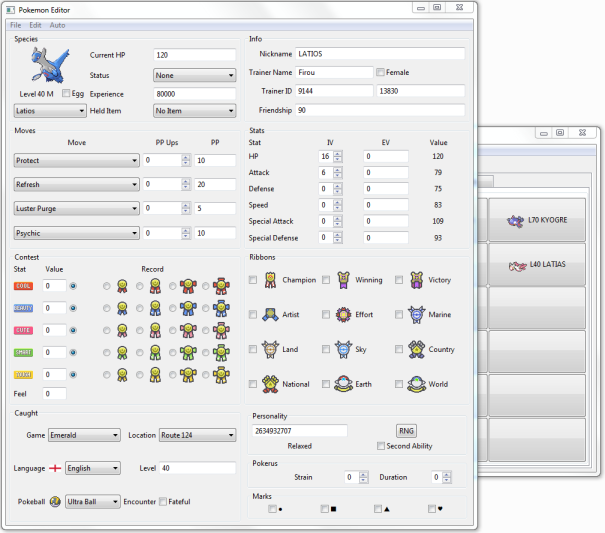Click the Trainer Name field showing Firou
Image resolution: width=605 pixels, height=533 pixels.
pyautogui.click(x=334, y=72)
